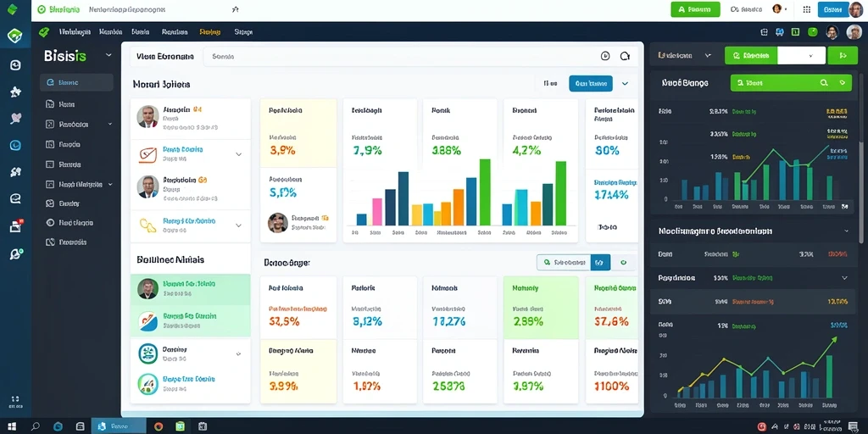This screenshot has height=434, width=868.
Task: Expand the chevron next to the Bisisis sidebar title
Action: (108, 55)
